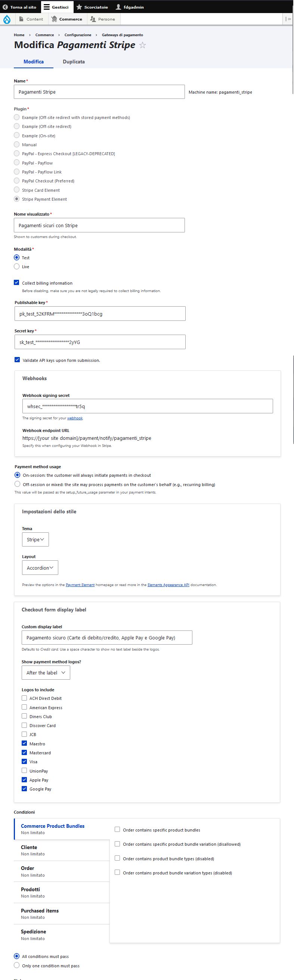Uncheck Collect billing information checkbox
294x980 pixels.
pos(17,283)
